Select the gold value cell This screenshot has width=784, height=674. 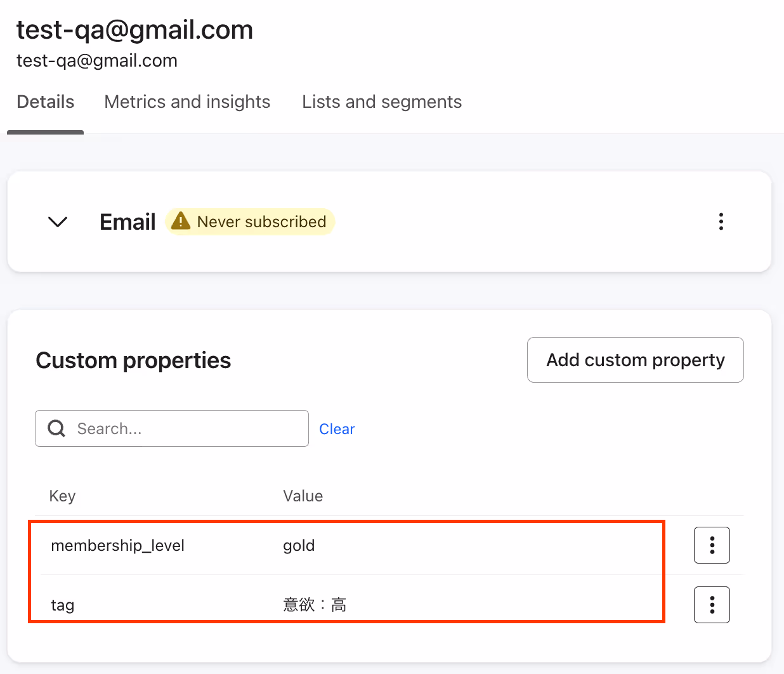tap(299, 546)
